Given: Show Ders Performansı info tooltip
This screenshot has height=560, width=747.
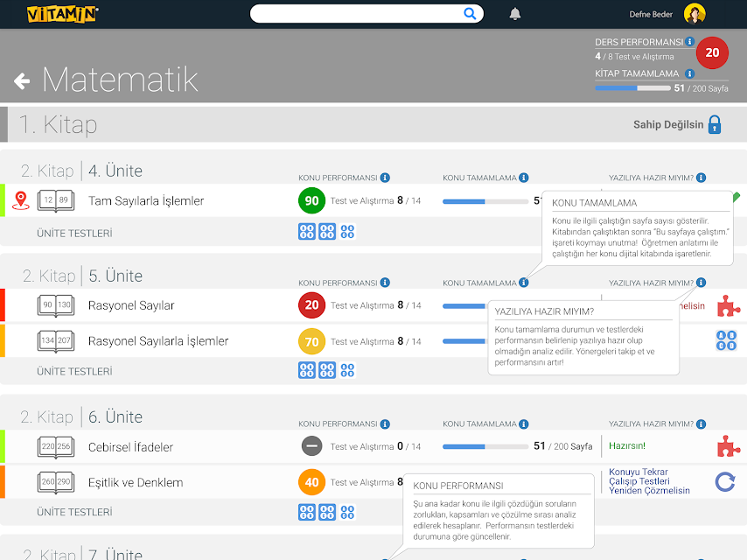Looking at the screenshot, I should coord(689,41).
